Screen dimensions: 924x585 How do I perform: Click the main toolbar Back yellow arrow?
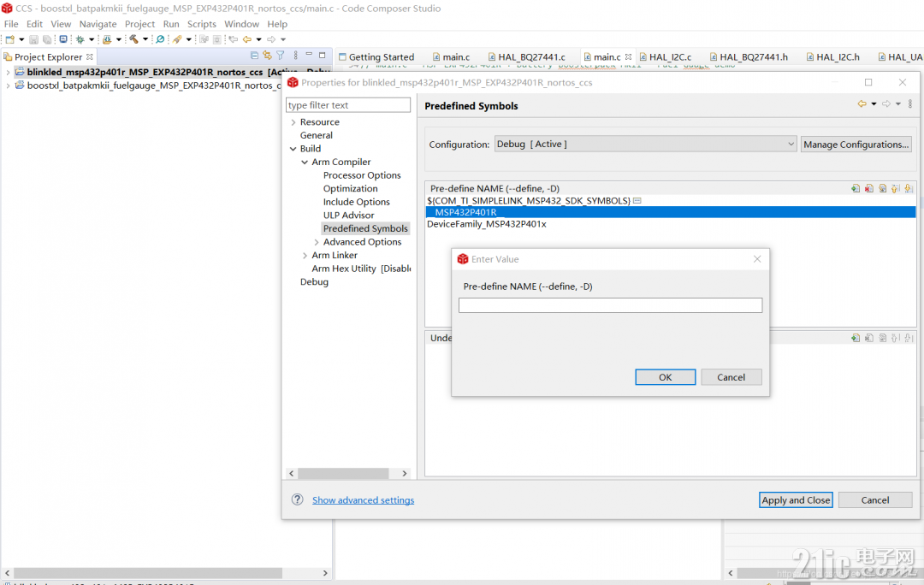click(247, 39)
